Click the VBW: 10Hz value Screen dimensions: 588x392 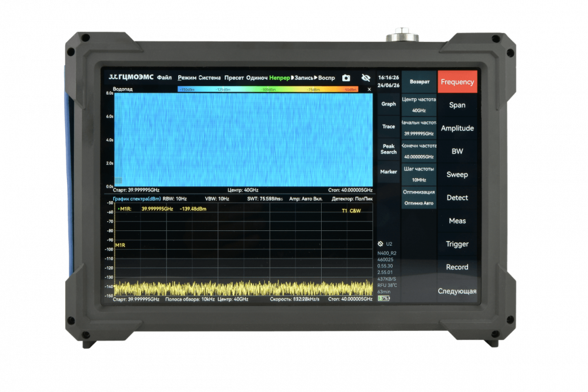pos(217,199)
